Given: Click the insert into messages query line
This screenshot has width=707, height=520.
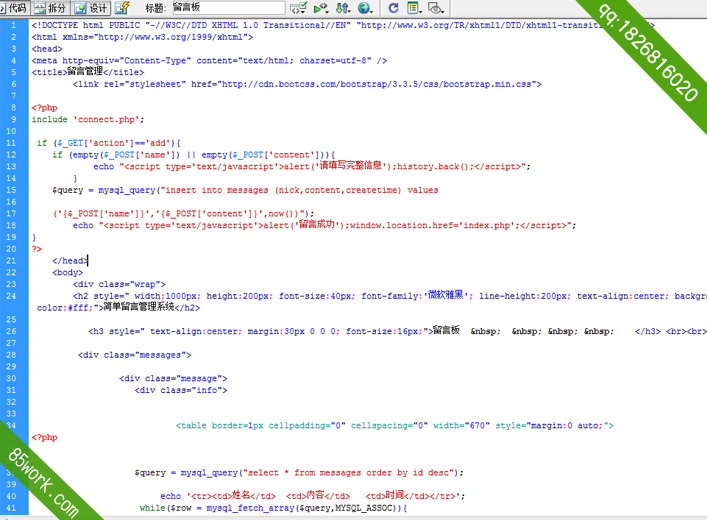Looking at the screenshot, I should [245, 190].
